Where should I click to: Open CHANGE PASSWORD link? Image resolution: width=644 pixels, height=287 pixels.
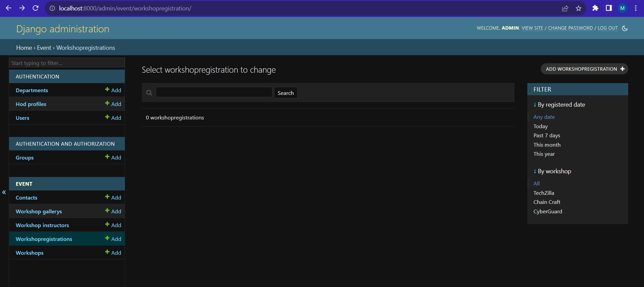(570, 28)
